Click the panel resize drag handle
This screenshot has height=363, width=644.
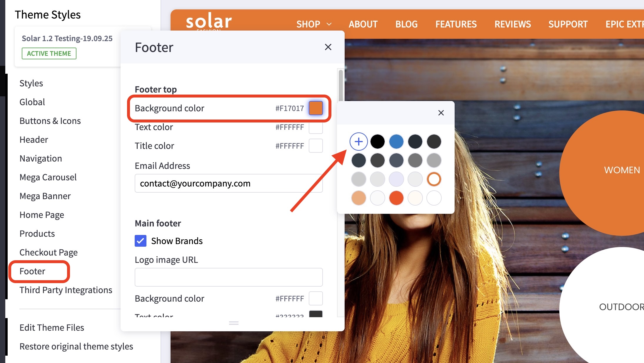233,323
